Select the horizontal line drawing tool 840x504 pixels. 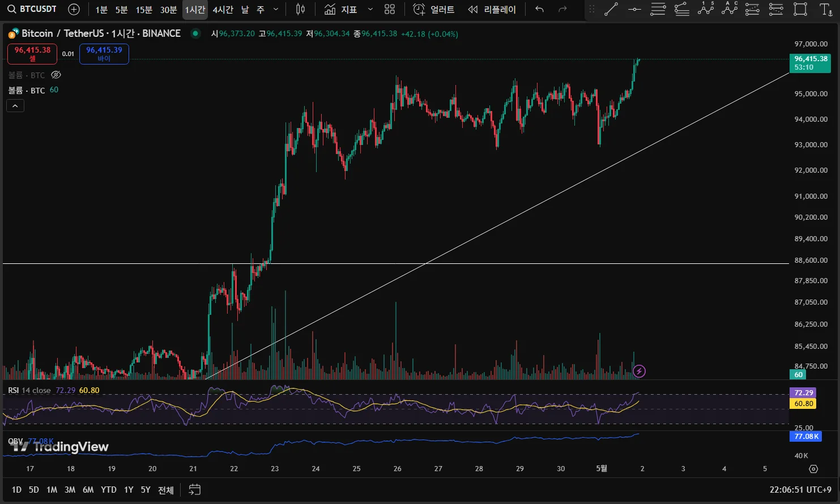pyautogui.click(x=634, y=9)
